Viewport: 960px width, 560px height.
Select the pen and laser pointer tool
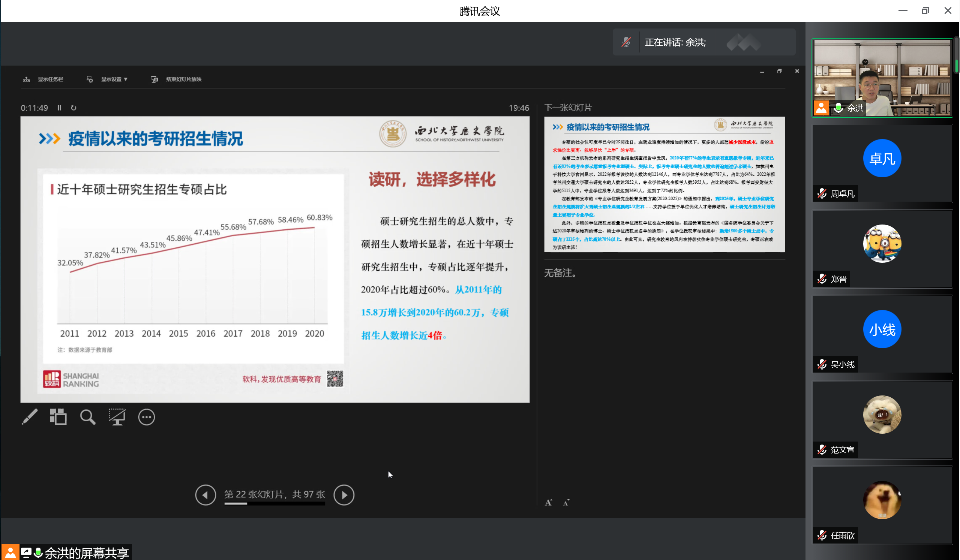click(30, 417)
